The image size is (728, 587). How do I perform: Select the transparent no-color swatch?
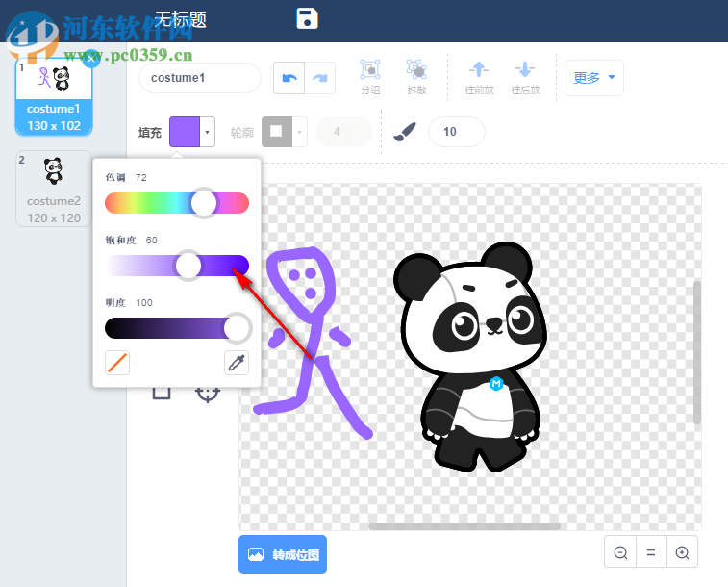tap(117, 363)
